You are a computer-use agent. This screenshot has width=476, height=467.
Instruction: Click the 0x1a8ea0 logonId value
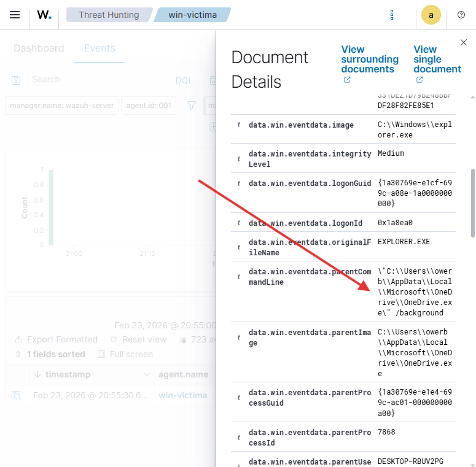coord(395,223)
